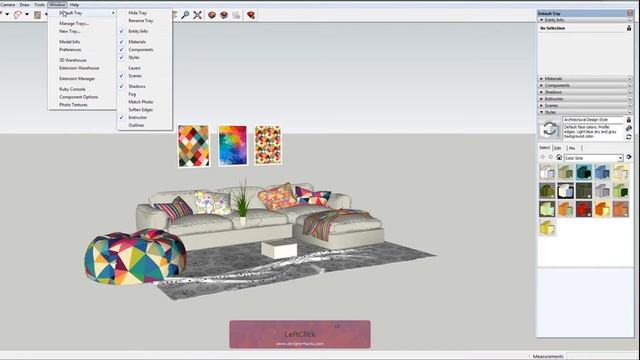Image resolution: width=640 pixels, height=360 pixels.
Task: Open the styles Details arrow menu
Action: click(629, 157)
